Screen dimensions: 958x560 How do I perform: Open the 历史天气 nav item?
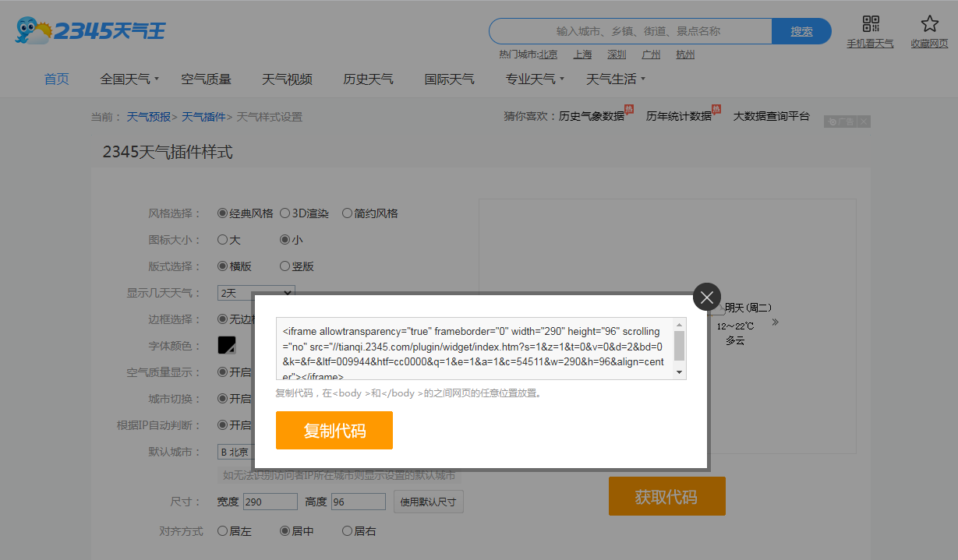click(368, 79)
